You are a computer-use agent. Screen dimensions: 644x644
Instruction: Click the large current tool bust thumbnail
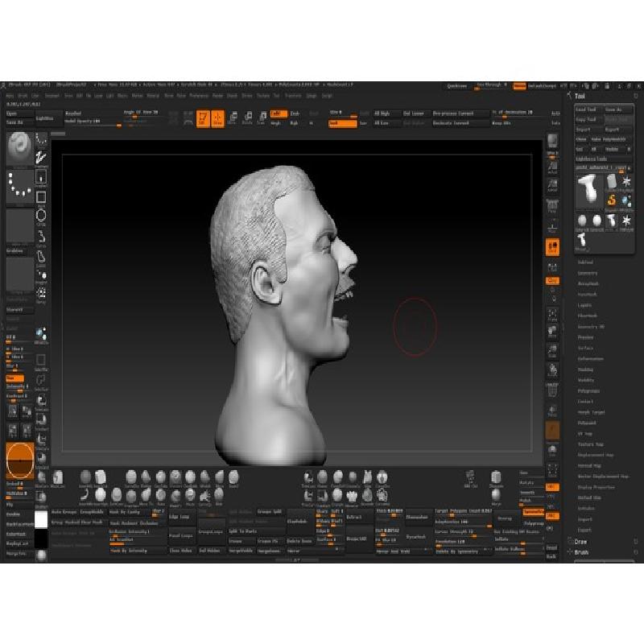590,192
